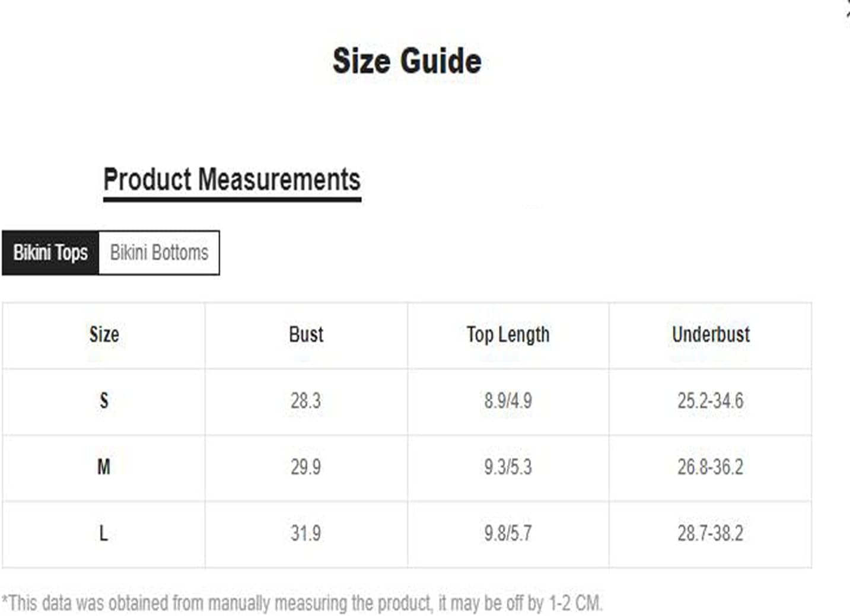Click the bust value 29.9

[x=305, y=467]
